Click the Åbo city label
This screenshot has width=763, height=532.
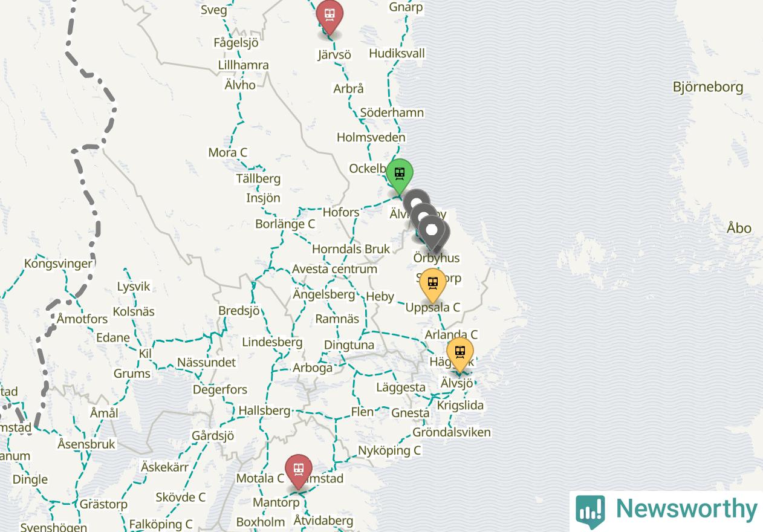point(739,229)
